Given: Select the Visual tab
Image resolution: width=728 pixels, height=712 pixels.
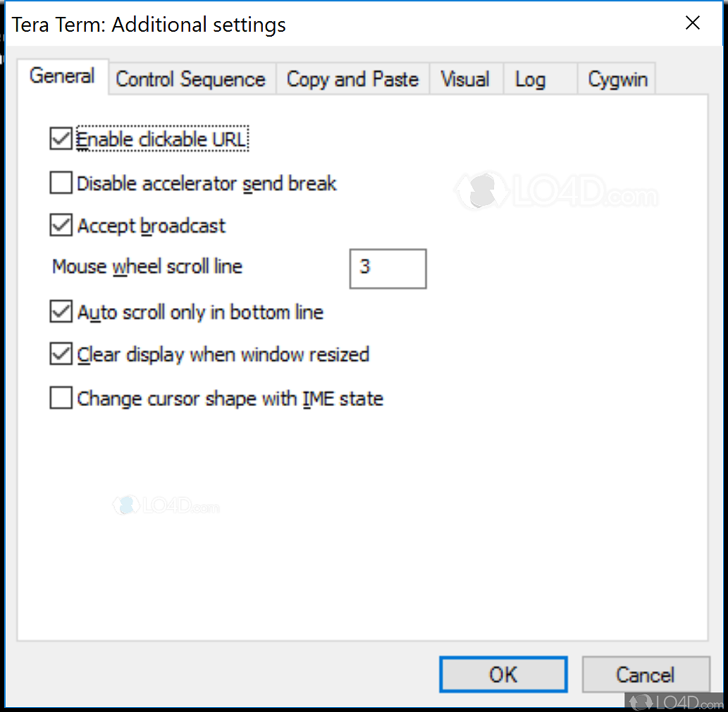Looking at the screenshot, I should point(464,80).
